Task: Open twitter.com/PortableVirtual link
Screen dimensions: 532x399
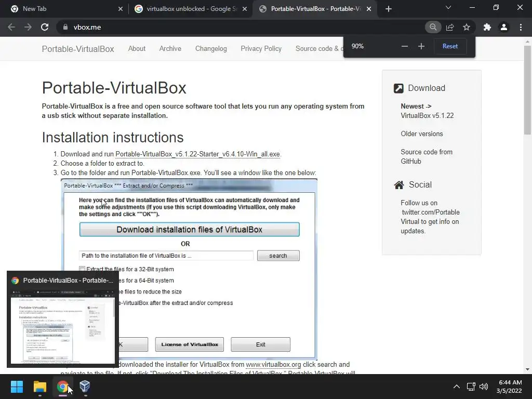Action: tap(431, 217)
